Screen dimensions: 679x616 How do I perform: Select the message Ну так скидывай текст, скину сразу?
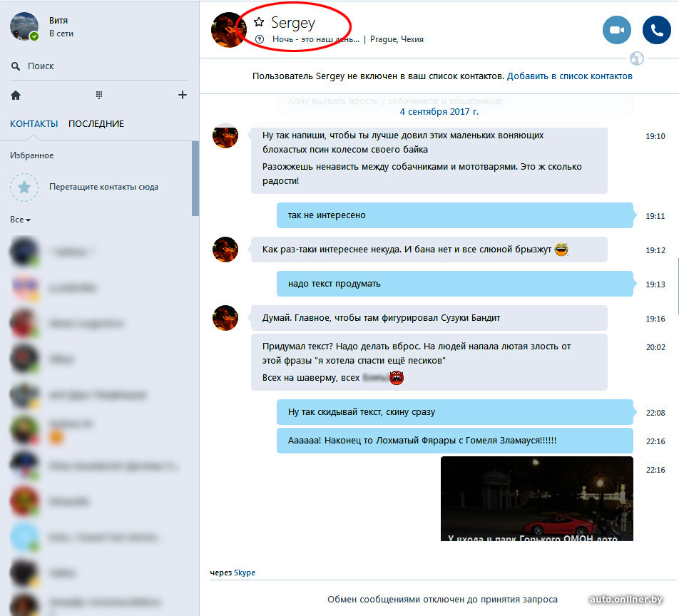pyautogui.click(x=455, y=411)
